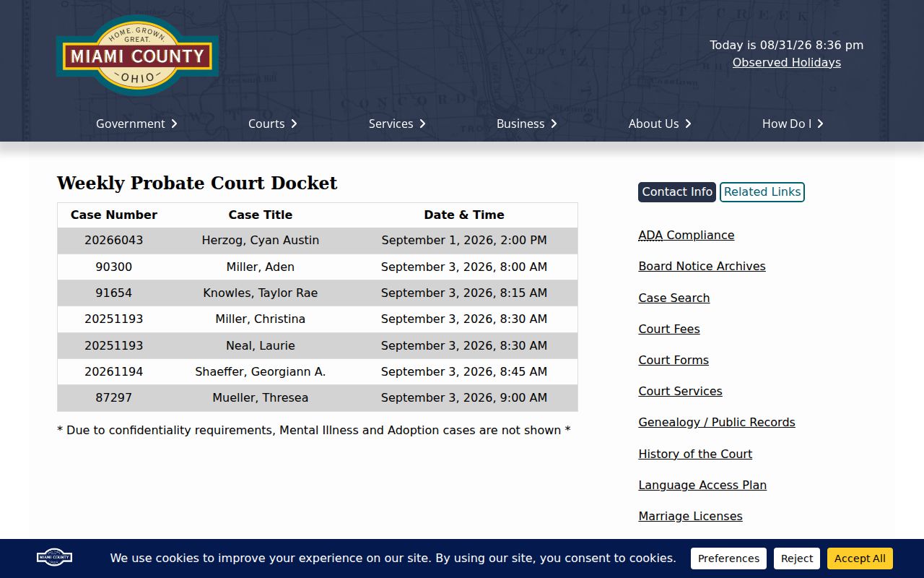Open Genealogy / Public Records link
The image size is (924, 578).
(717, 422)
